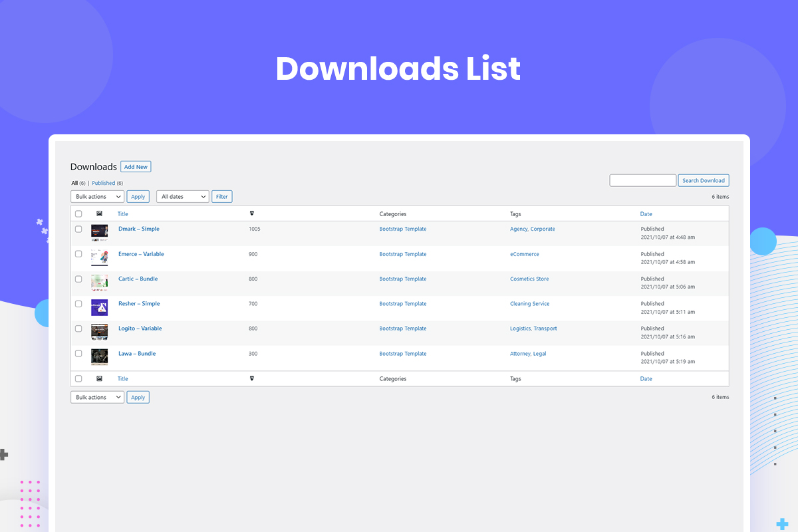Click the Search Download button
Viewport: 798px width, 532px height.
point(704,180)
